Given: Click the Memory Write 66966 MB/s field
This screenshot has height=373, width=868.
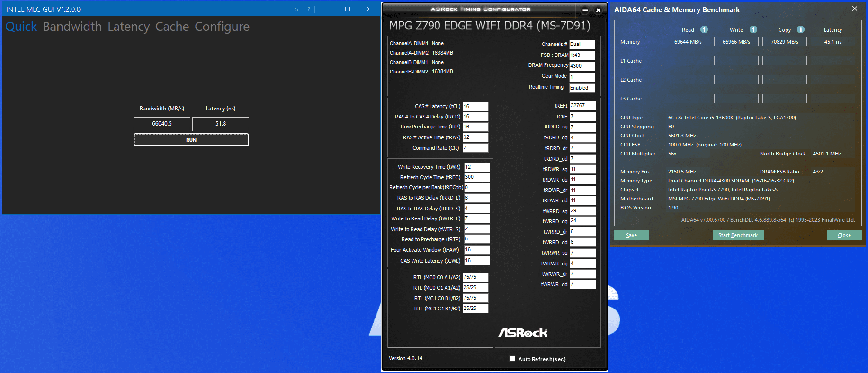Looking at the screenshot, I should tap(736, 42).
